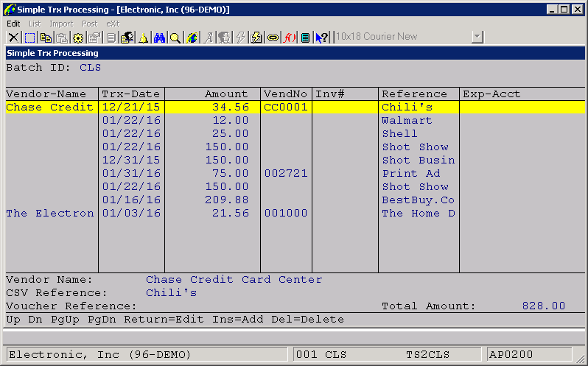Click the red f() function icon
The height and width of the screenshot is (366, 588).
coord(290,38)
